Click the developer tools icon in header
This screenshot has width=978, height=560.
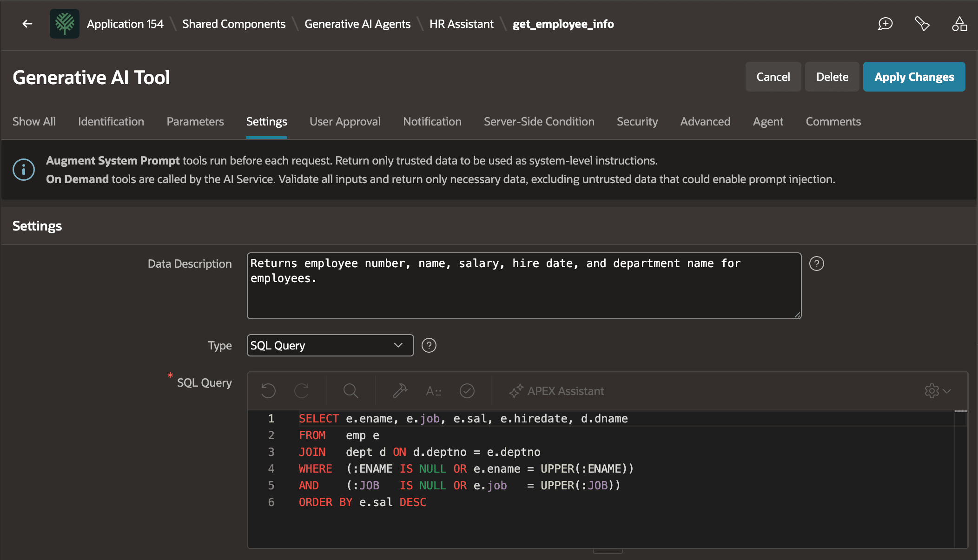[922, 24]
